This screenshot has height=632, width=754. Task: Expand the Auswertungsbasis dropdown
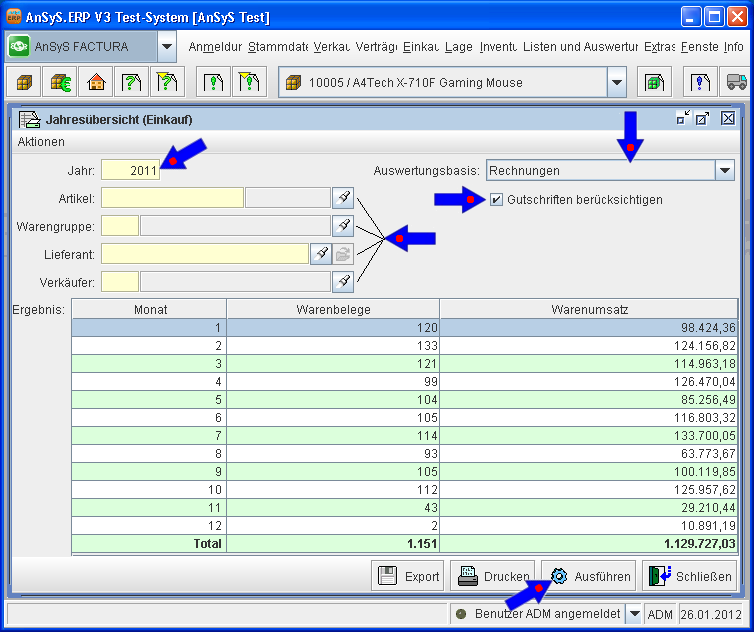[x=725, y=171]
